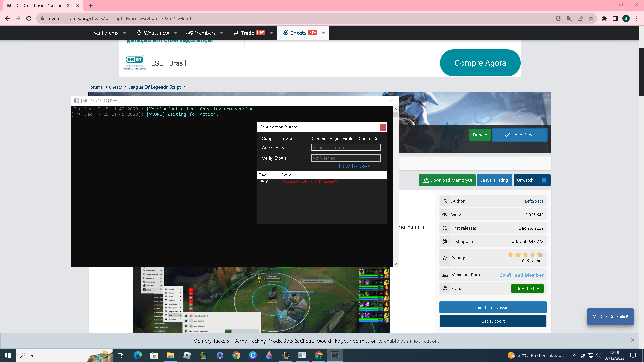Click Leave a rating button
Screen dimensions: 644x362
pos(494,180)
